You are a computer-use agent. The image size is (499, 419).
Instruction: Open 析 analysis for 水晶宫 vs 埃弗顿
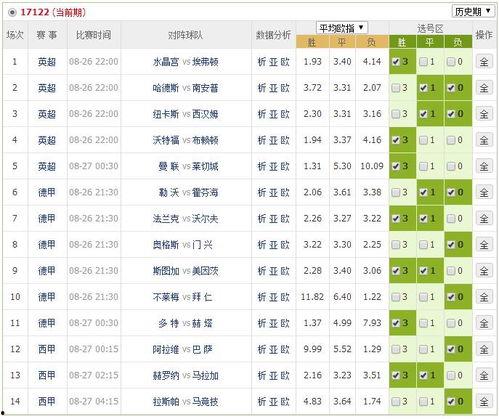click(262, 62)
